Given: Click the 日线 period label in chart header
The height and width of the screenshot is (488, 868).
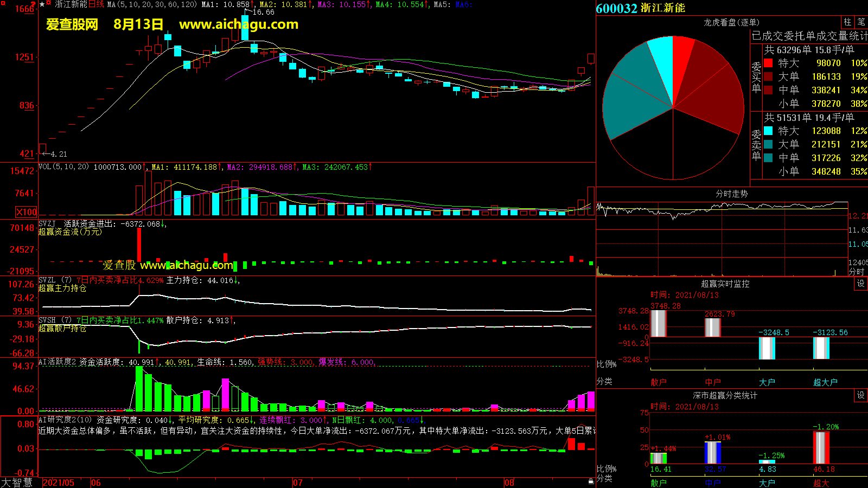Looking at the screenshot, I should 96,4.
